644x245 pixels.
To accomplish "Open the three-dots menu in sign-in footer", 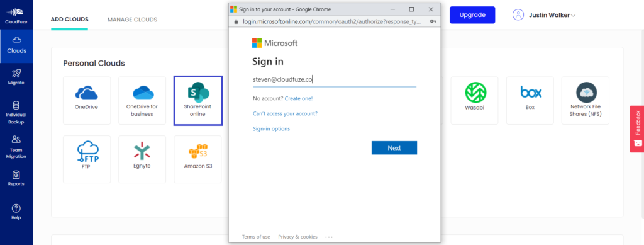I will [328, 237].
